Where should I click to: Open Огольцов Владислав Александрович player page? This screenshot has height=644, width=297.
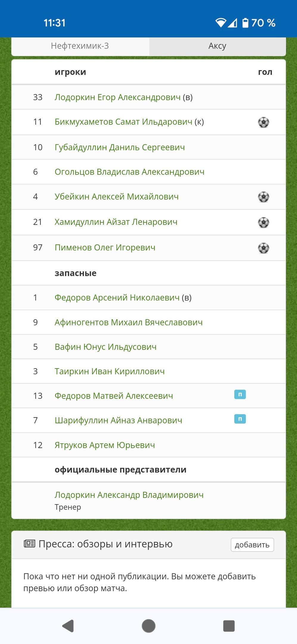130,172
